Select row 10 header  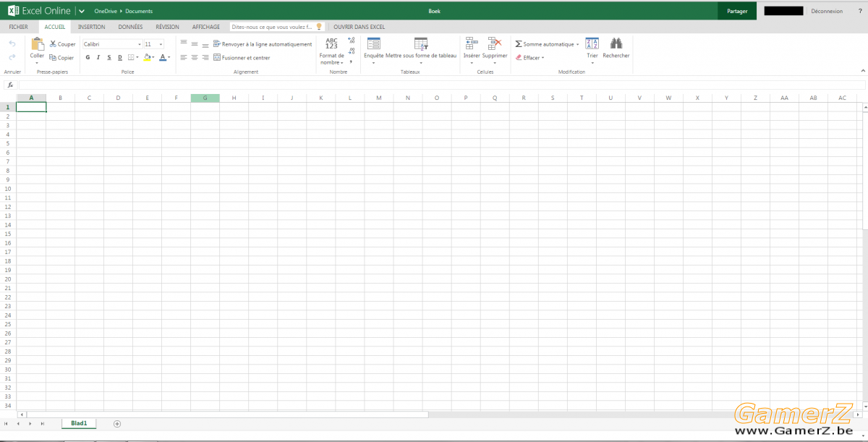click(8, 188)
